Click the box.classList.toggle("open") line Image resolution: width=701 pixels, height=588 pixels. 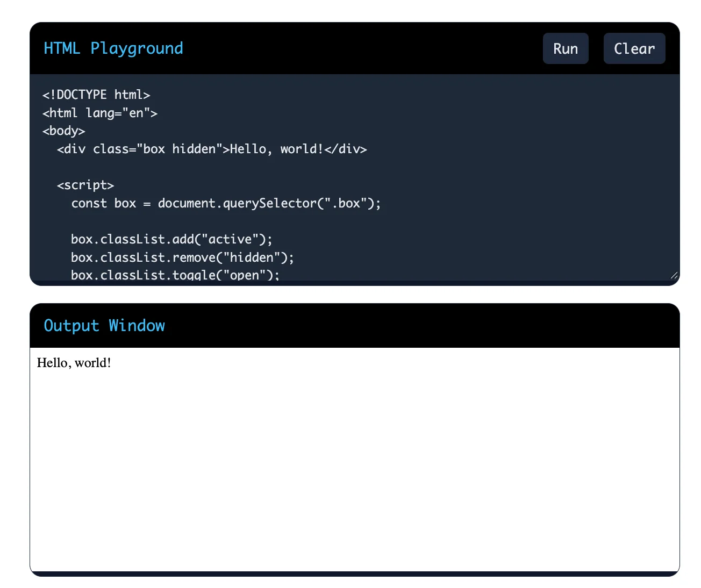(x=175, y=275)
